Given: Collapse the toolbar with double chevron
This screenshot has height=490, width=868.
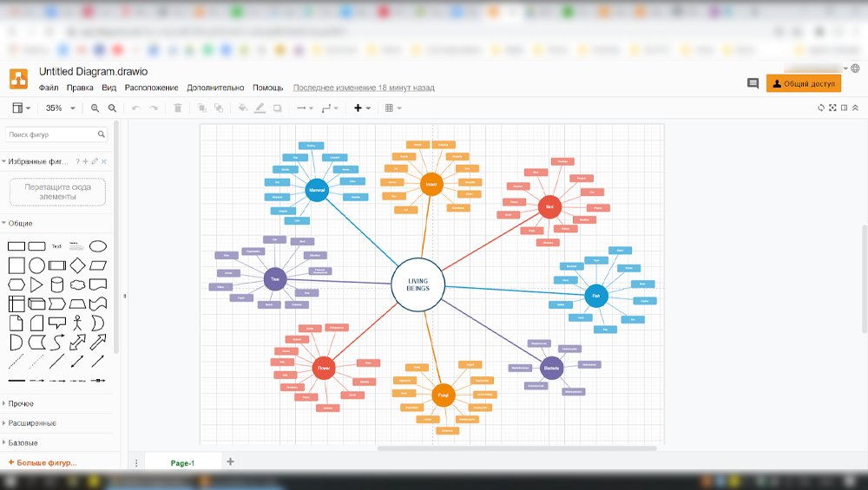Looking at the screenshot, I should (x=855, y=108).
